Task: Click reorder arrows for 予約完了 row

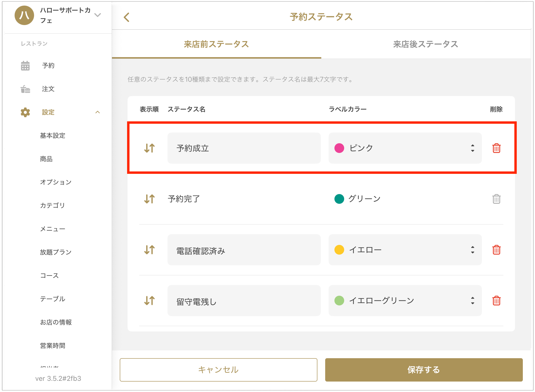Action: tap(149, 199)
